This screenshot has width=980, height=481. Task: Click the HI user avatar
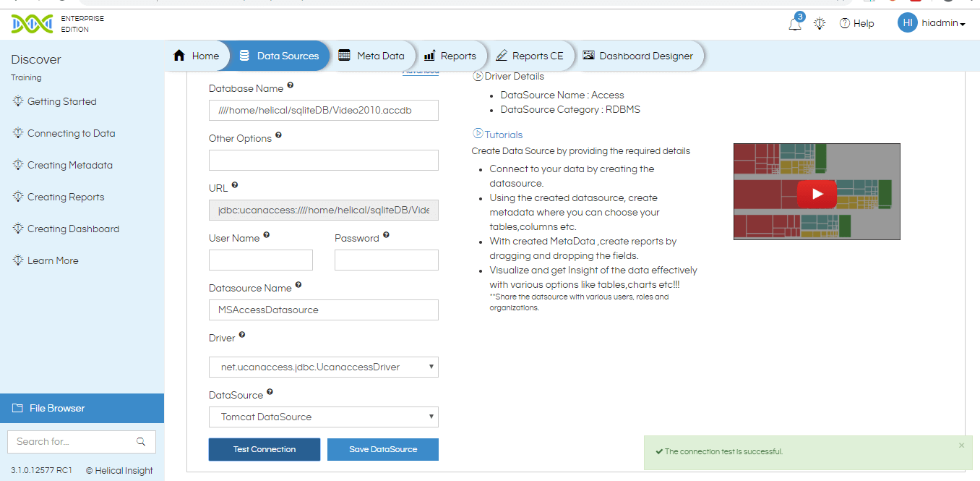click(x=908, y=23)
